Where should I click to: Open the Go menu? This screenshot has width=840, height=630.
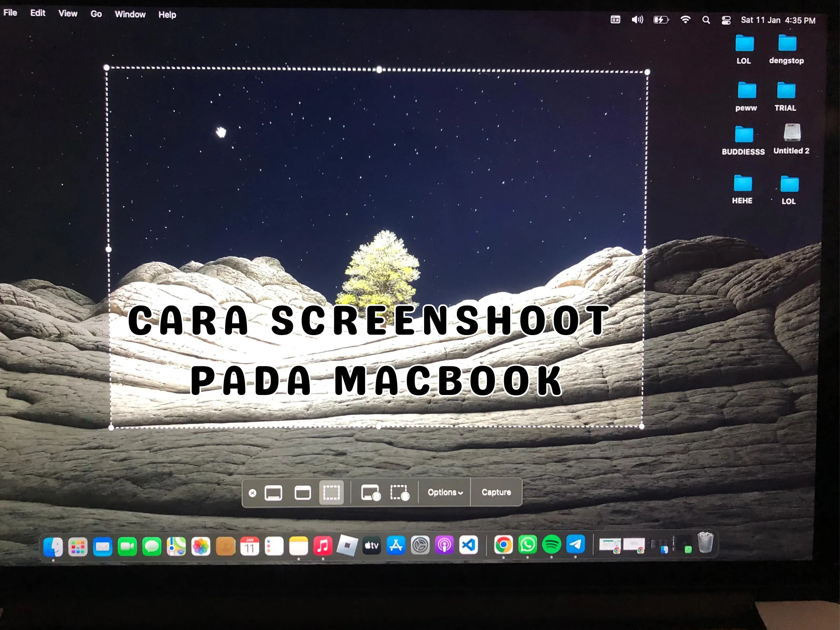(96, 14)
